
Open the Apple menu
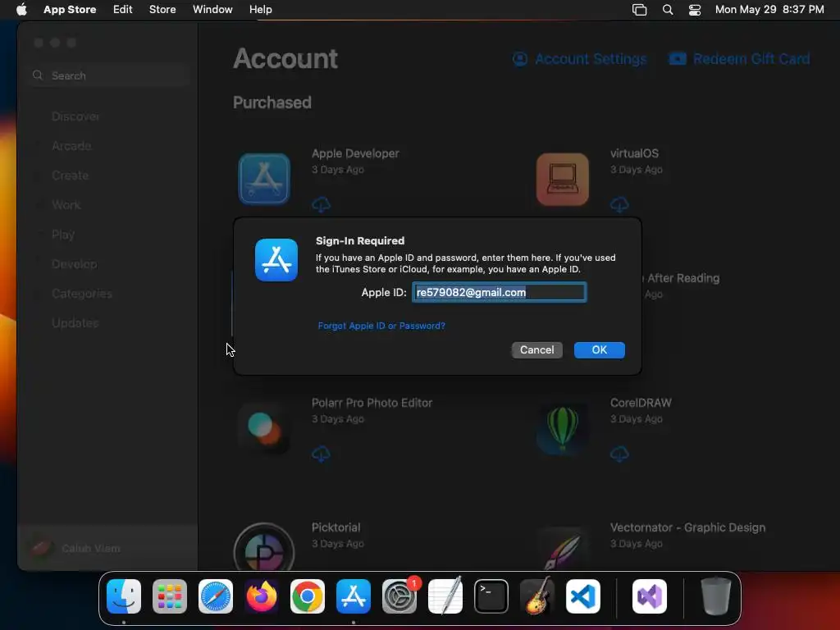tap(21, 10)
